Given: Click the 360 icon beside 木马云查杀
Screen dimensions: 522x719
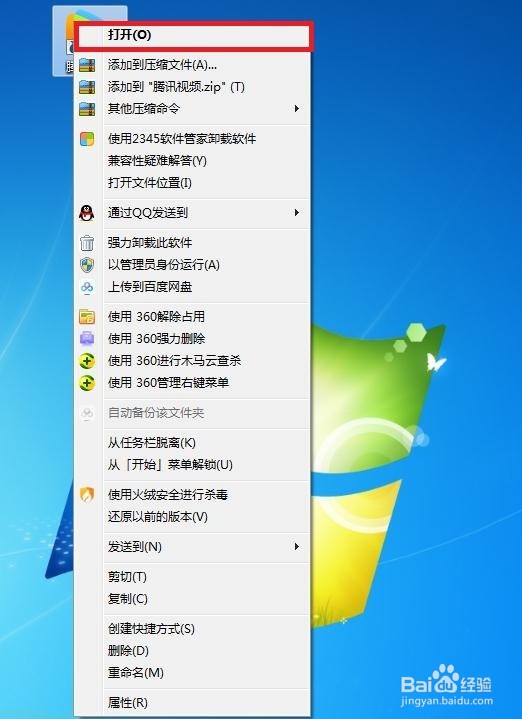Looking at the screenshot, I should tap(87, 361).
